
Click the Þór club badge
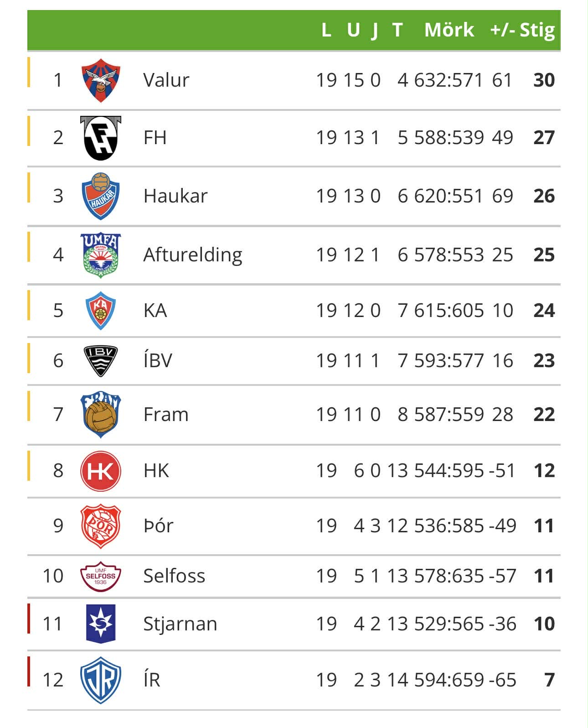point(100,526)
